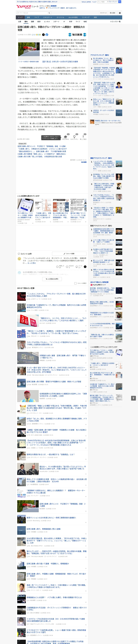Click the Yahoo! JAPAN ニュース logo
The width and height of the screenshot is (138, 644).
click(x=27, y=7)
